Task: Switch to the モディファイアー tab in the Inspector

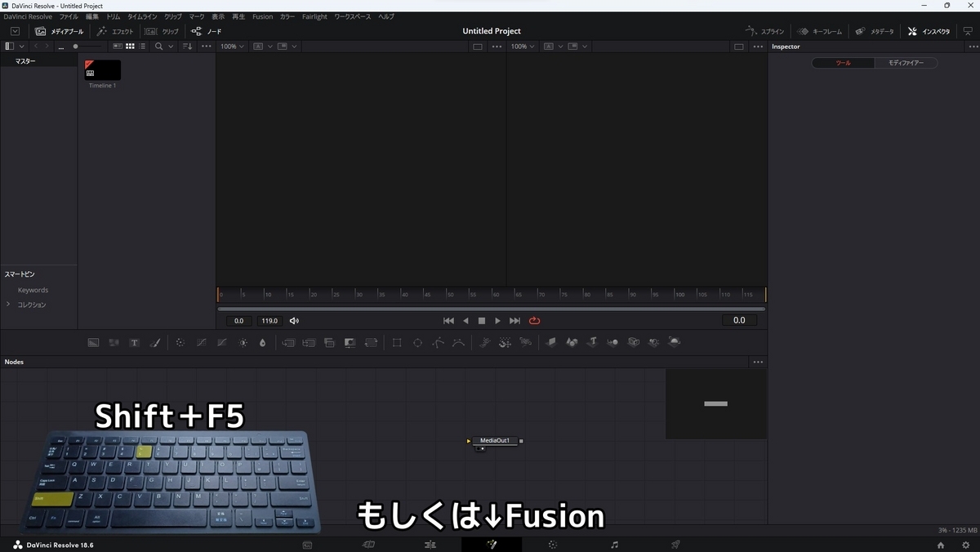Action: coord(906,61)
